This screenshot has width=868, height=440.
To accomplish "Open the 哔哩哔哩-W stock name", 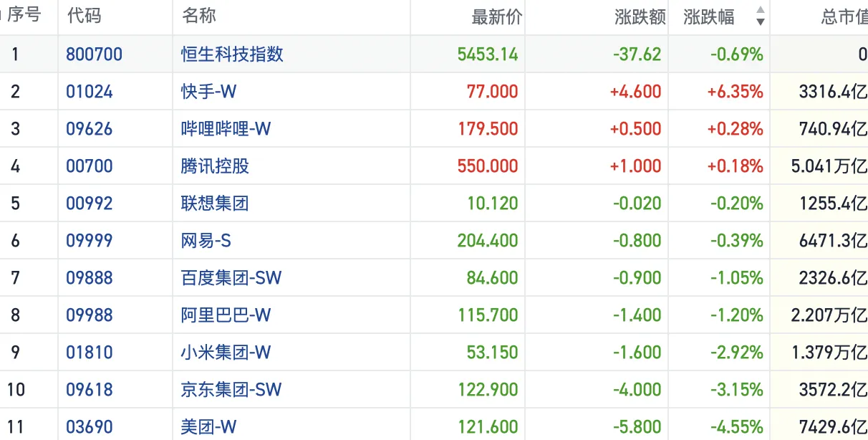I will [226, 129].
